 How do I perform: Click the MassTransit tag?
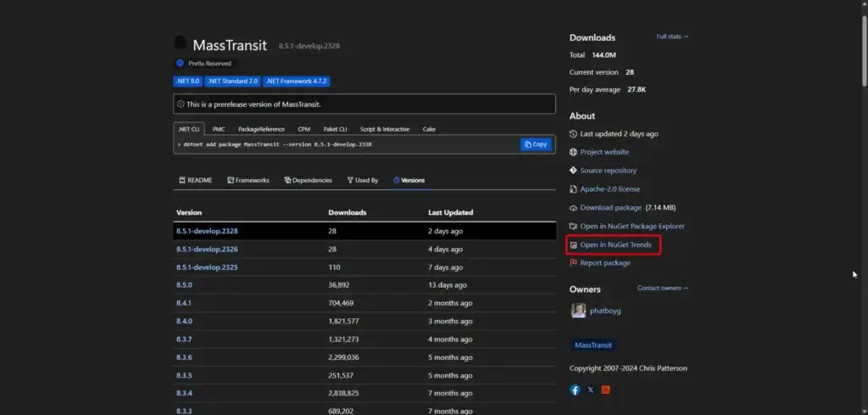click(x=593, y=345)
